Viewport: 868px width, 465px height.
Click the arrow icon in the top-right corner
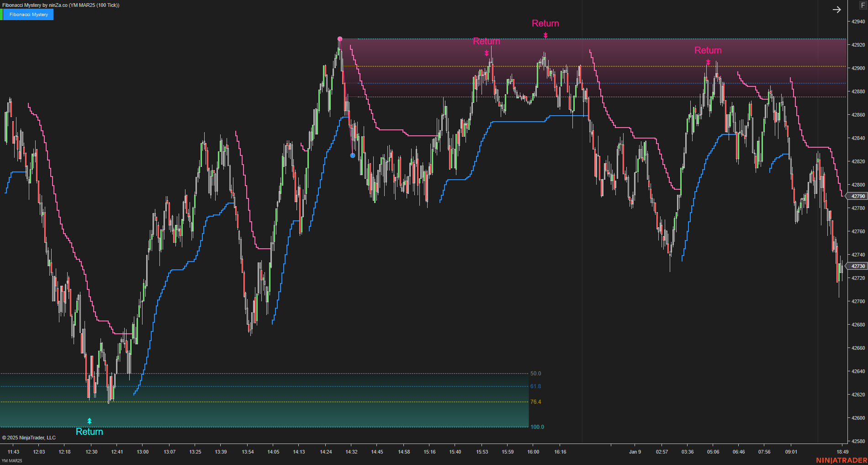click(x=836, y=9)
